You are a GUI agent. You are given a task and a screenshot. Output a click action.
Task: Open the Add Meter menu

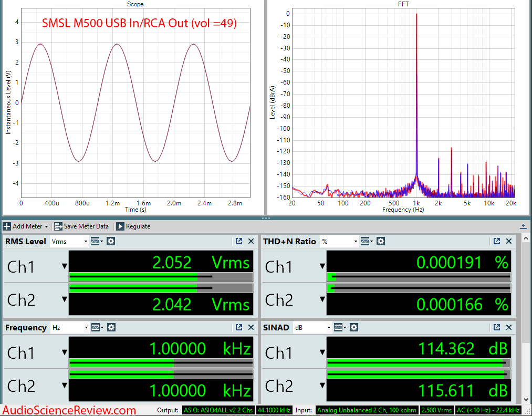click(25, 226)
